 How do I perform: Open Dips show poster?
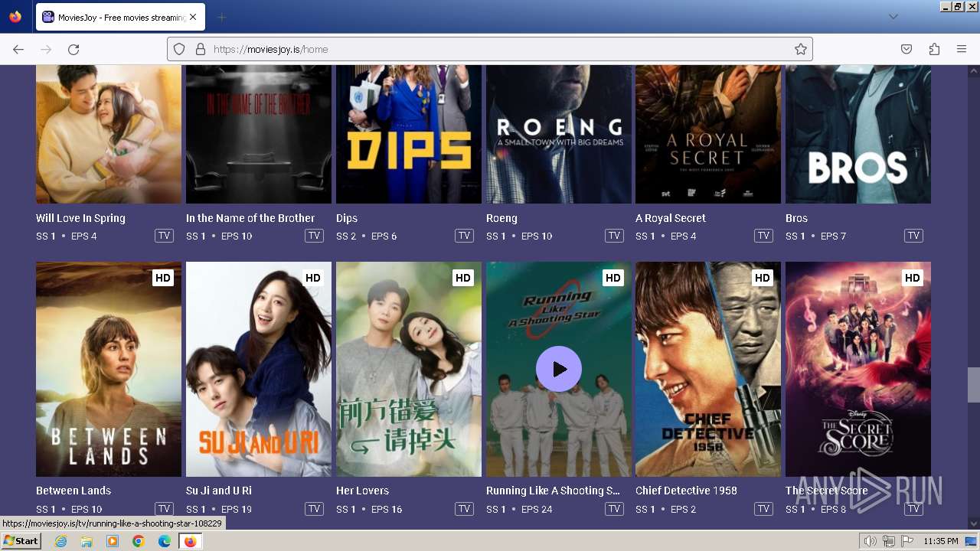409,134
